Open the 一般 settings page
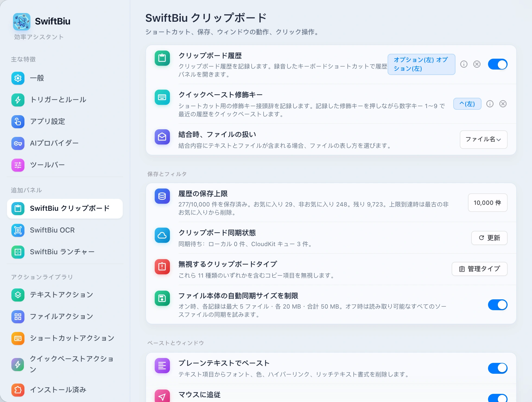 65,78
